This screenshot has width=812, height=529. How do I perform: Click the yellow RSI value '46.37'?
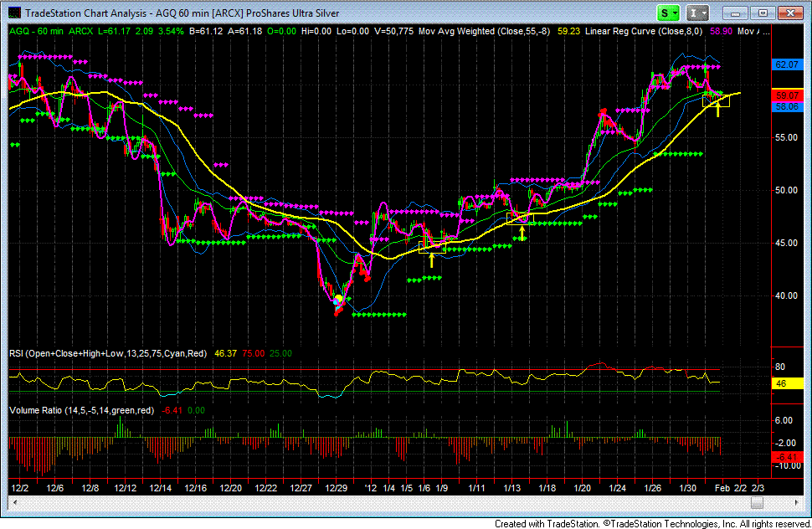click(x=225, y=353)
